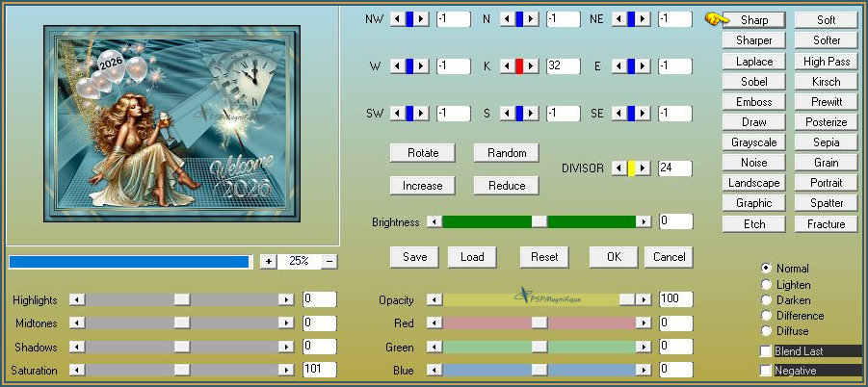Increase the K center value arrow
Image resolution: width=868 pixels, height=387 pixels.
click(x=531, y=66)
